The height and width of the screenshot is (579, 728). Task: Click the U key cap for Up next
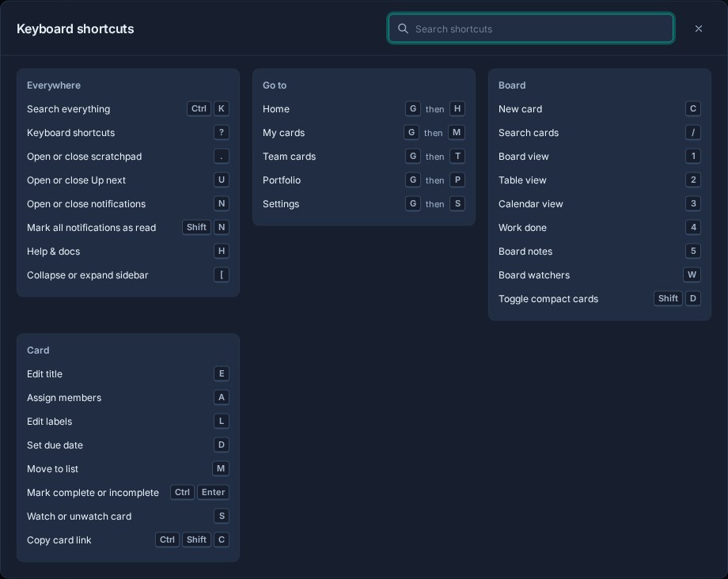click(x=222, y=180)
